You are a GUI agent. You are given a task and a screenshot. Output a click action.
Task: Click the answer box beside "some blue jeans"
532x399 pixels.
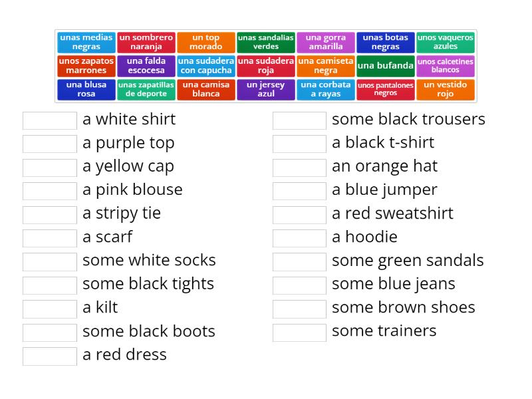point(299,283)
